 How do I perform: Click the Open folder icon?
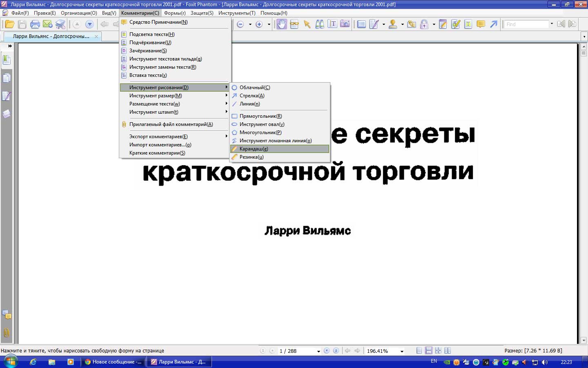(x=9, y=24)
